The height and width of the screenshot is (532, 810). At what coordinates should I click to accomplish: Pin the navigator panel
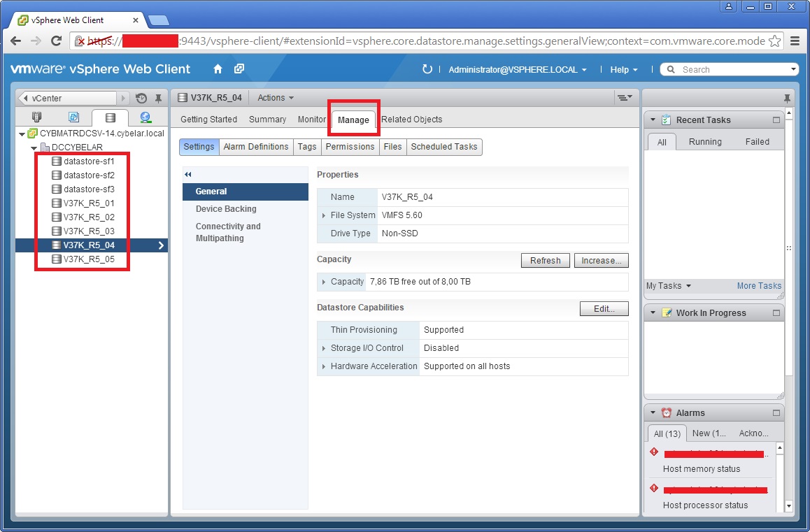pyautogui.click(x=159, y=98)
